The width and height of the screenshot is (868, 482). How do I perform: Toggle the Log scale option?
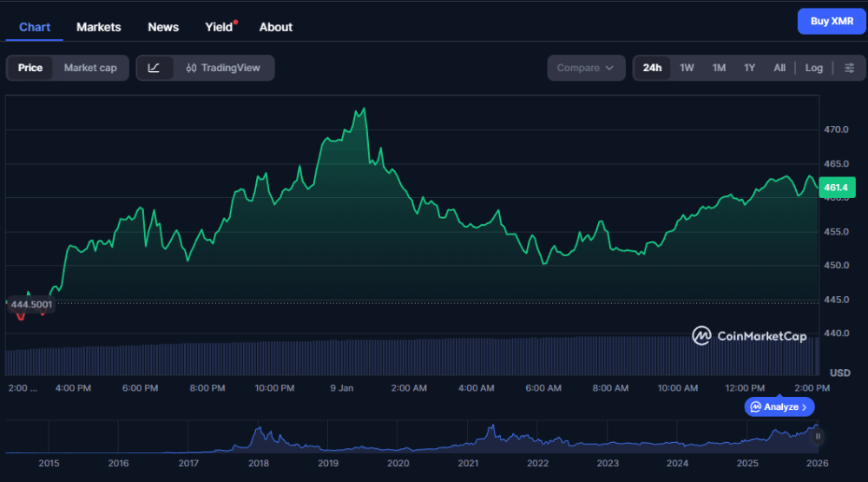(x=813, y=68)
